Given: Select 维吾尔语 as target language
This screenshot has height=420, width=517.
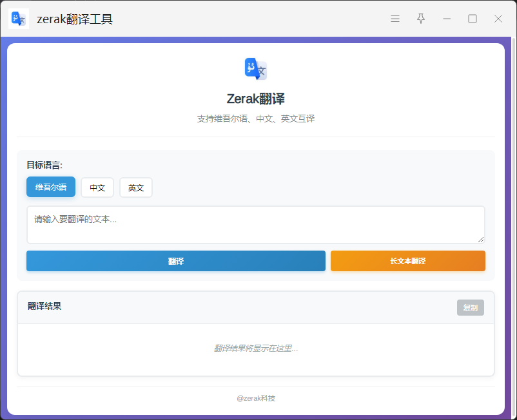Looking at the screenshot, I should tap(51, 187).
